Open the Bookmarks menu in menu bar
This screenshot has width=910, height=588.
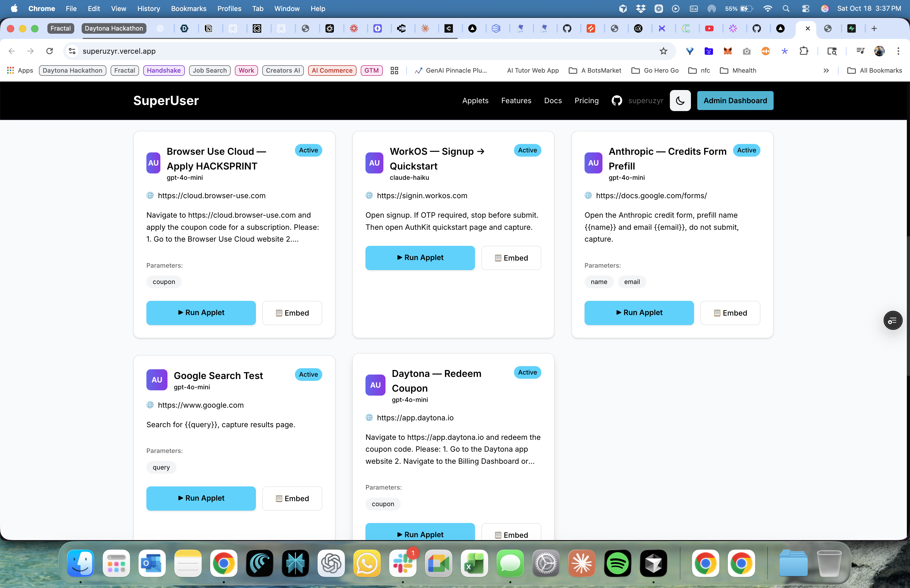click(188, 8)
